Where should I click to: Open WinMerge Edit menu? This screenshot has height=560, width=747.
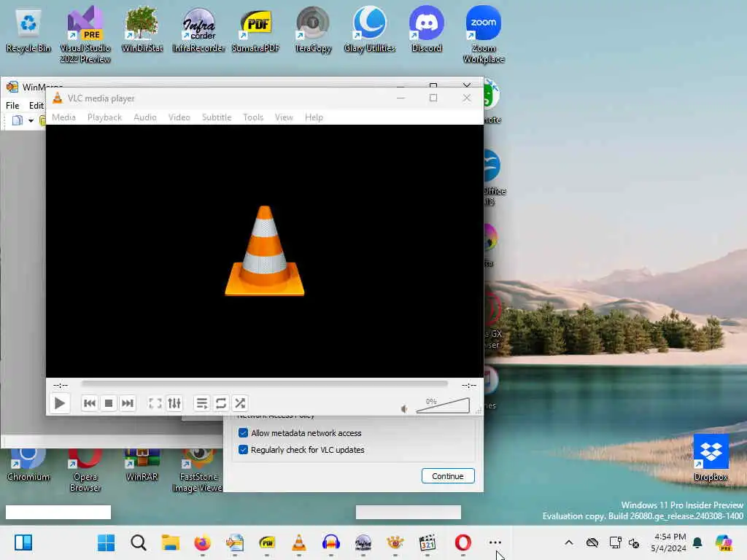[x=36, y=106]
